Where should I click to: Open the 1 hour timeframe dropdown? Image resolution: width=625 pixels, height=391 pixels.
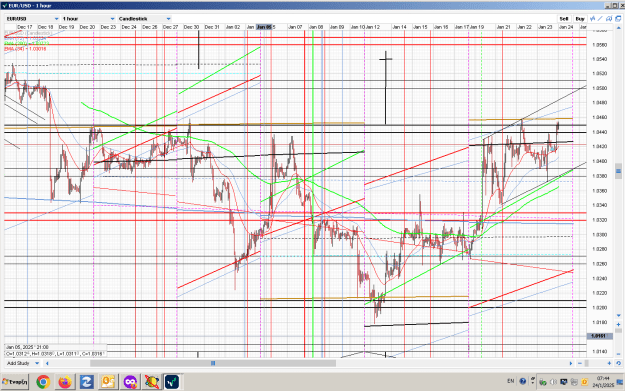(88, 19)
